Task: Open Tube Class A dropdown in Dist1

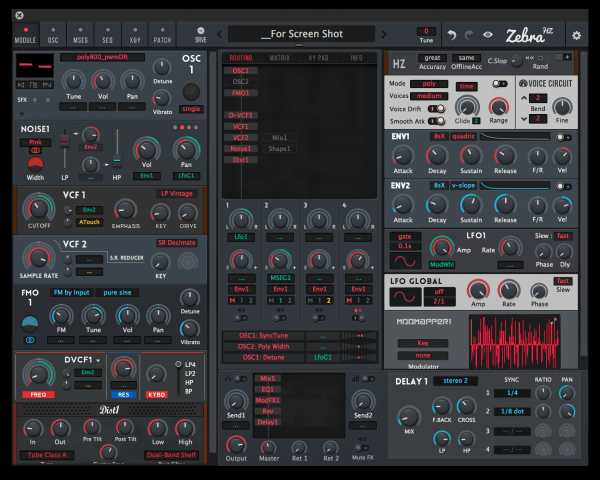Action: point(45,455)
